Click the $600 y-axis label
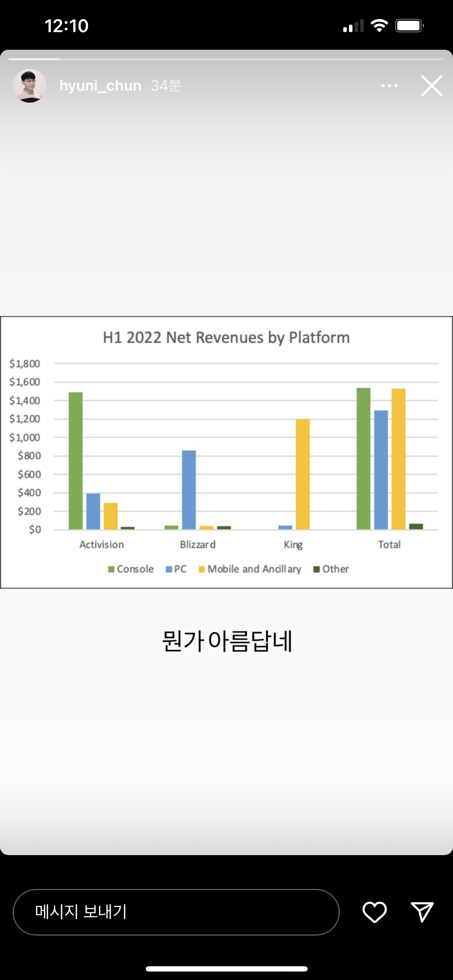453x980 pixels. pos(29,474)
